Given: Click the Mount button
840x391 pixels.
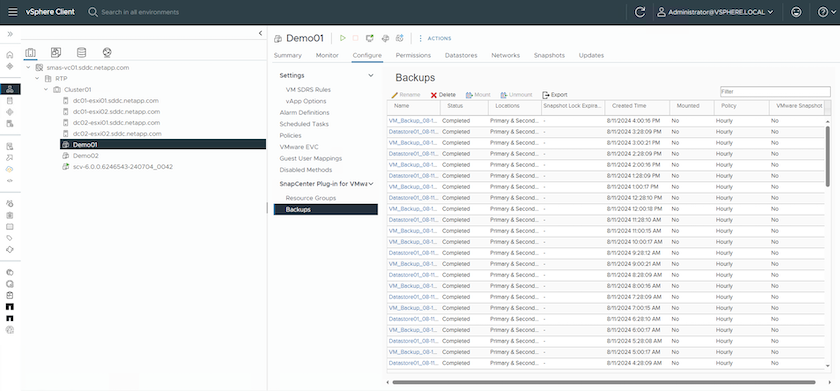Looking at the screenshot, I should tap(478, 95).
